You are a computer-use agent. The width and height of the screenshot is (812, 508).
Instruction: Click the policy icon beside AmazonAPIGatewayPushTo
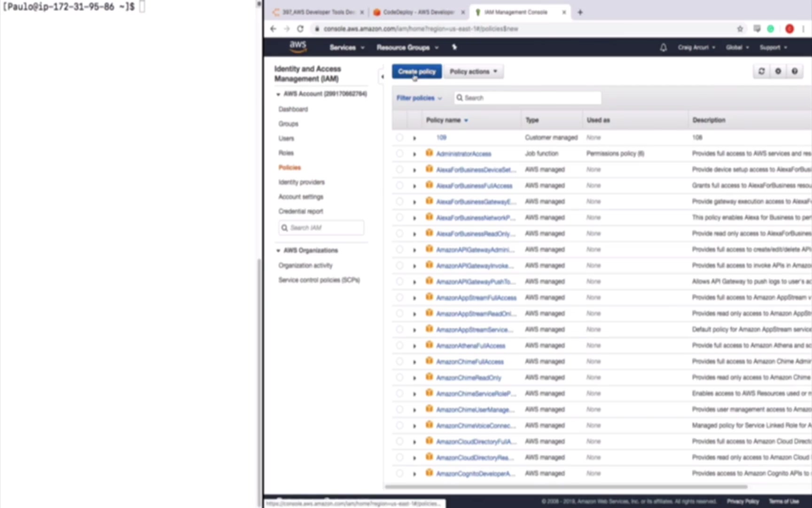click(x=429, y=281)
